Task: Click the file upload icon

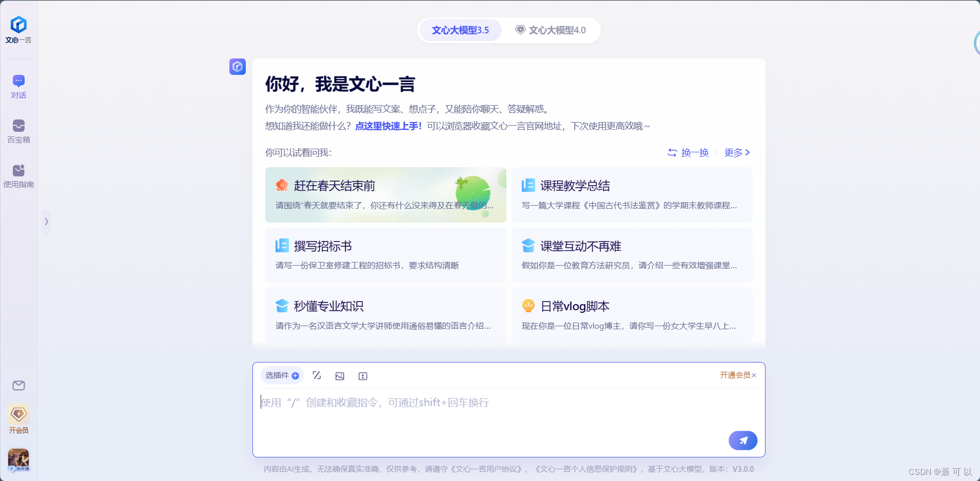Action: [x=363, y=376]
